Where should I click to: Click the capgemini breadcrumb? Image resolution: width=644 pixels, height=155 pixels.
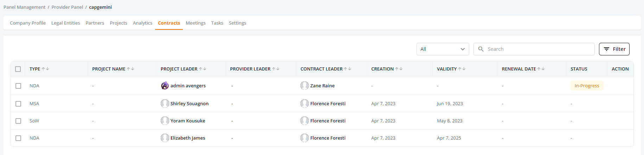coord(100,7)
